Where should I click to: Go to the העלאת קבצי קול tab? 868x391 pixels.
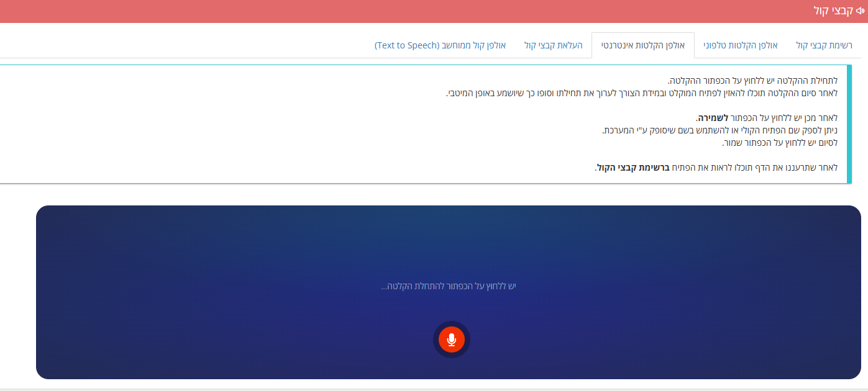coord(553,45)
